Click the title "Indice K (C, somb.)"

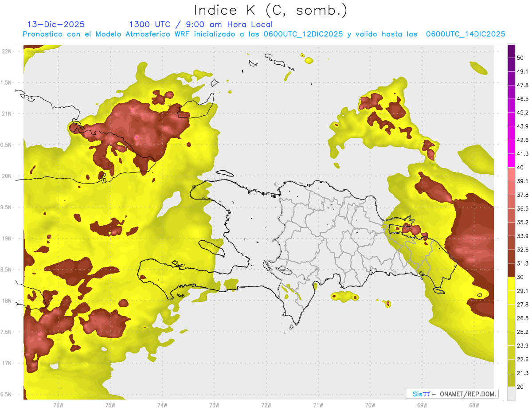(271, 10)
